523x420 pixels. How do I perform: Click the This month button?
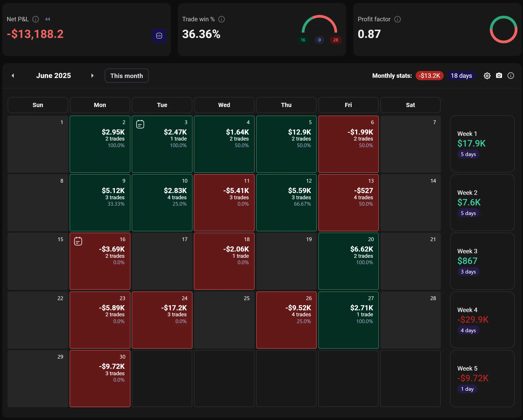(126, 76)
